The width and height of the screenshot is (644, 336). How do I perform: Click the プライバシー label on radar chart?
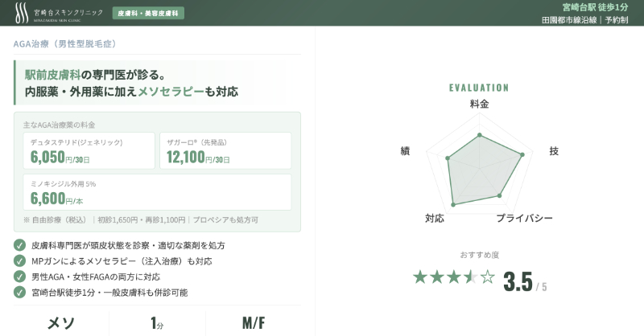pyautogui.click(x=524, y=219)
